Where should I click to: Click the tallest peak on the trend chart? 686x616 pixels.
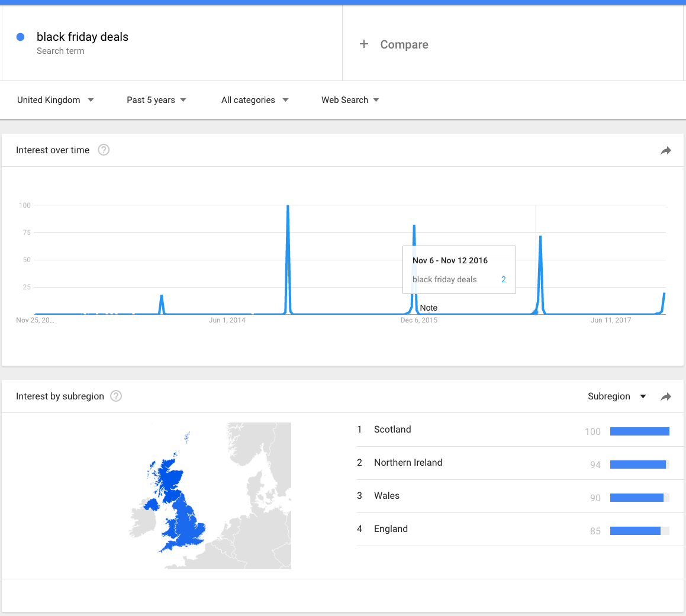click(x=288, y=207)
